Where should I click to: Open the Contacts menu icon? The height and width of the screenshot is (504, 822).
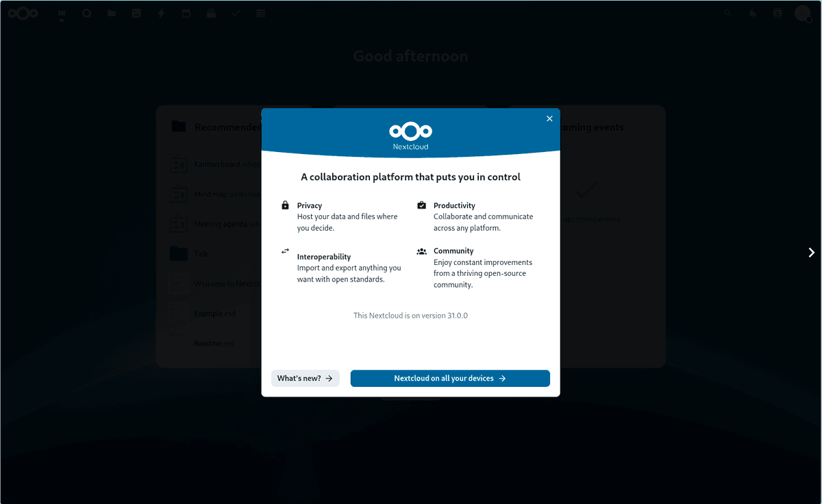tap(777, 14)
